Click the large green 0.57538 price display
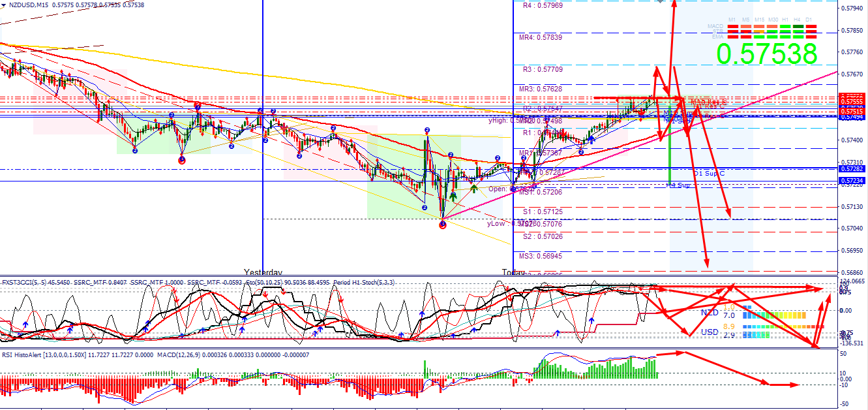The height and width of the screenshot is (410, 868). (766, 54)
